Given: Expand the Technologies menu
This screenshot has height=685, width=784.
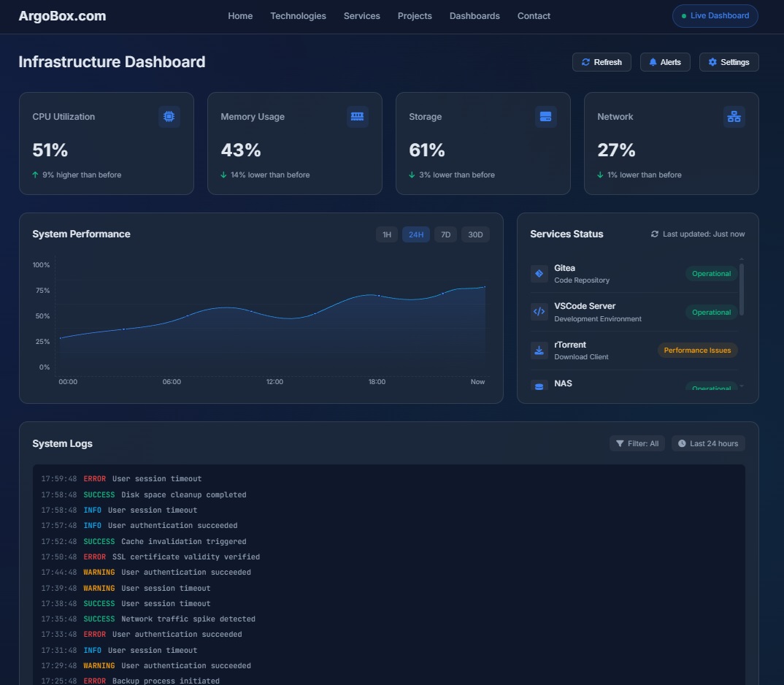Looking at the screenshot, I should point(298,15).
